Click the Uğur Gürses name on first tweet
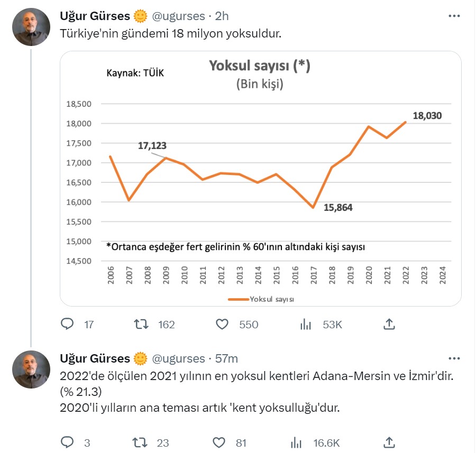Image resolution: width=476 pixels, height=453 pixels. coord(95,16)
